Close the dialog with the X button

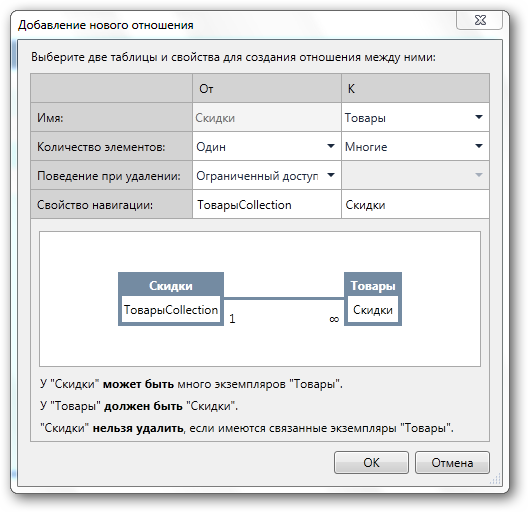tap(480, 20)
